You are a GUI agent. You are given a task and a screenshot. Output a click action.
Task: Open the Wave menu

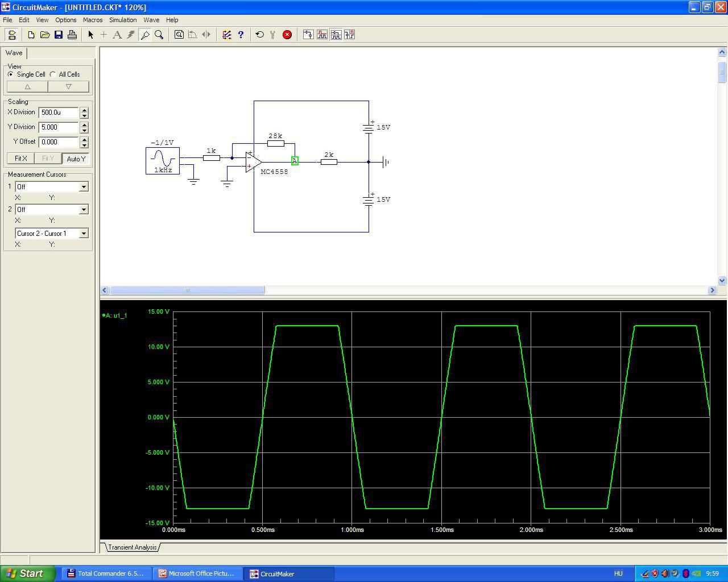tap(151, 20)
